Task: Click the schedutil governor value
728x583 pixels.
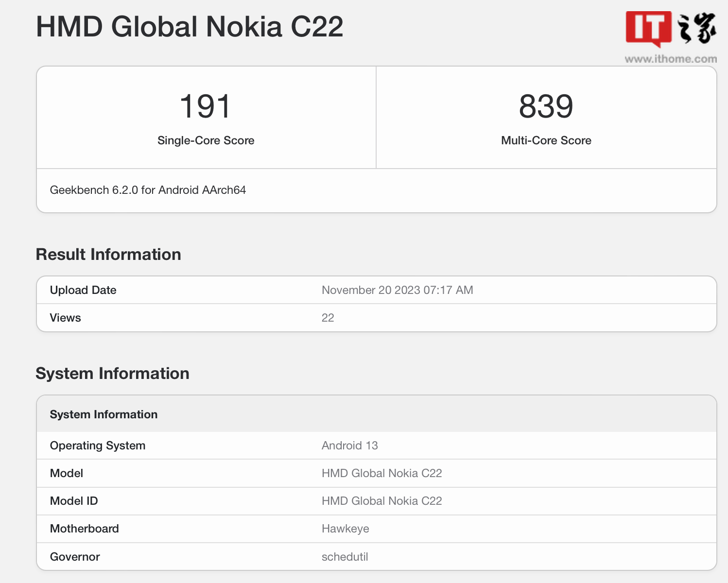Action: point(345,557)
